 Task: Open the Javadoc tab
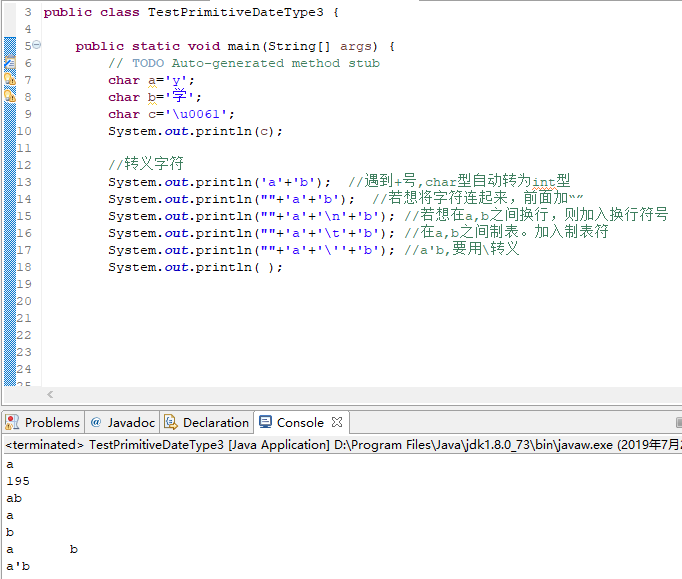click(123, 422)
